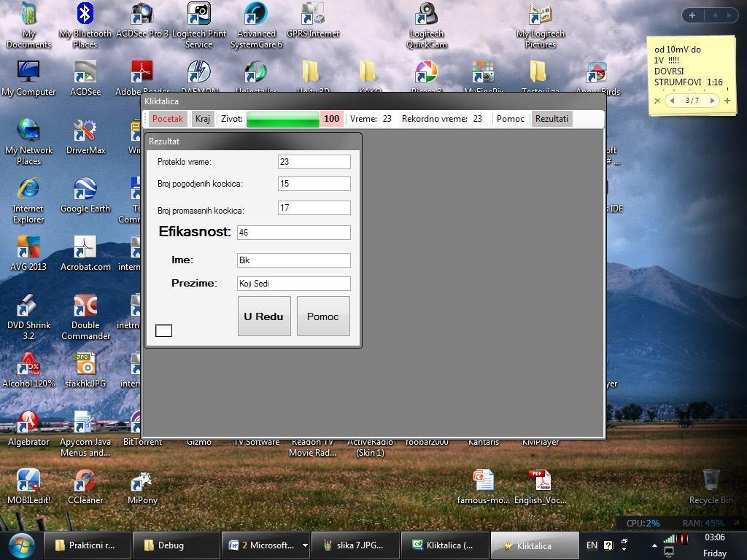This screenshot has width=747, height=560.
Task: Open the Google Earth desktop icon
Action: pyautogui.click(x=85, y=195)
